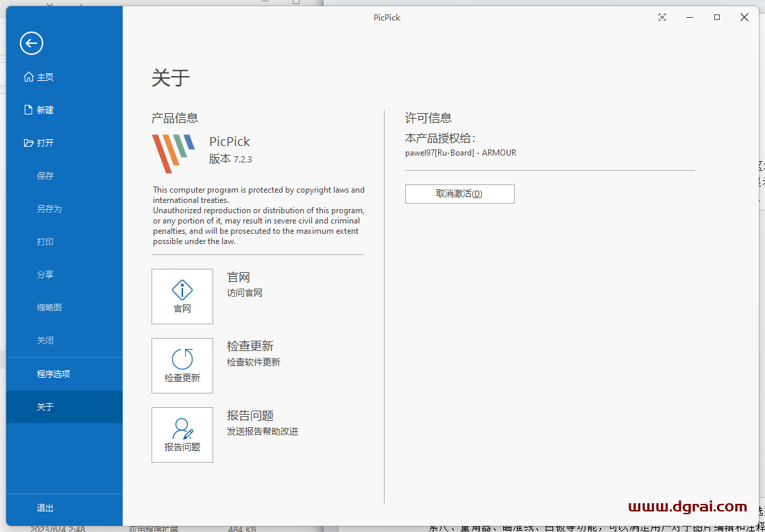Open the 打开 sidebar entry
The width and height of the screenshot is (765, 532).
pyautogui.click(x=64, y=143)
